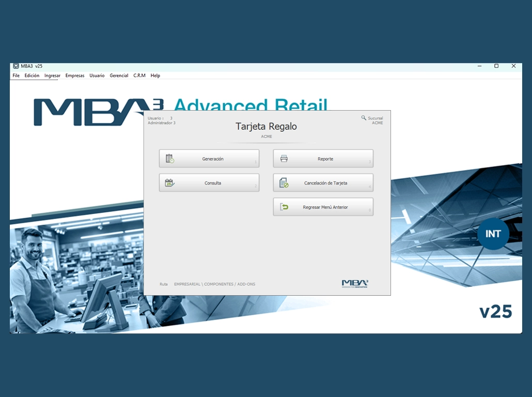The width and height of the screenshot is (532, 397).
Task: Click the green return arrow icon
Action: (284, 207)
